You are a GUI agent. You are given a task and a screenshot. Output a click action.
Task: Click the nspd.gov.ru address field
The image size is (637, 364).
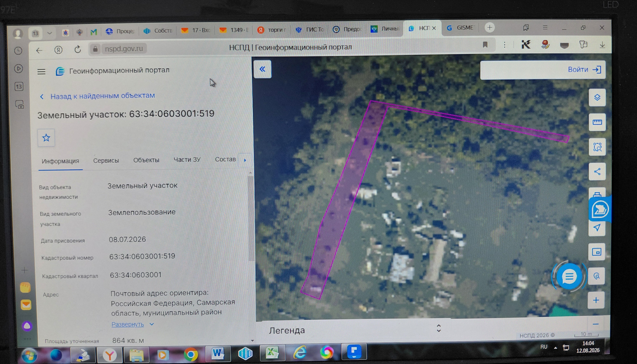click(124, 48)
